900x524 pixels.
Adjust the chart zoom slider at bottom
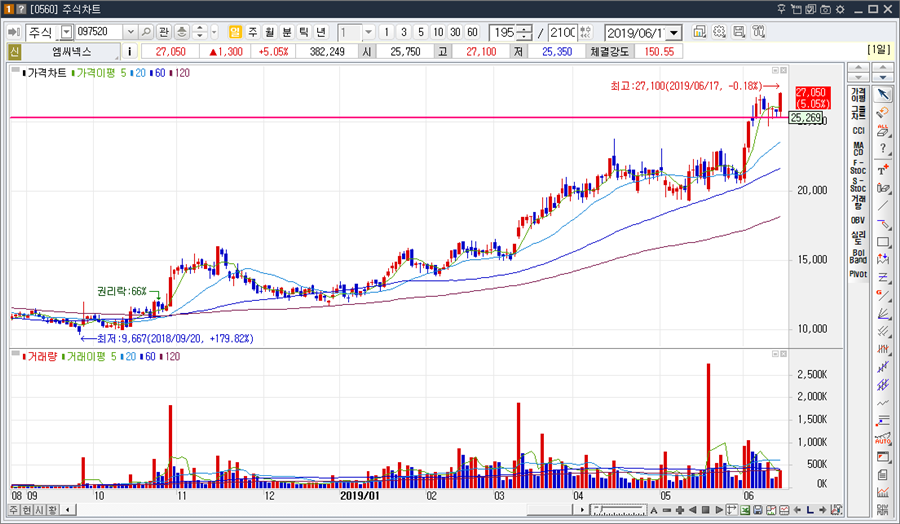pos(619,510)
